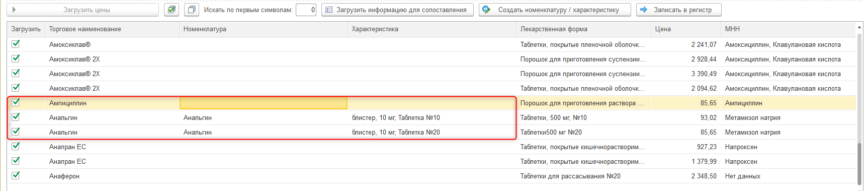
Task: Select МНН Нет данных cell
Action: tap(788, 176)
